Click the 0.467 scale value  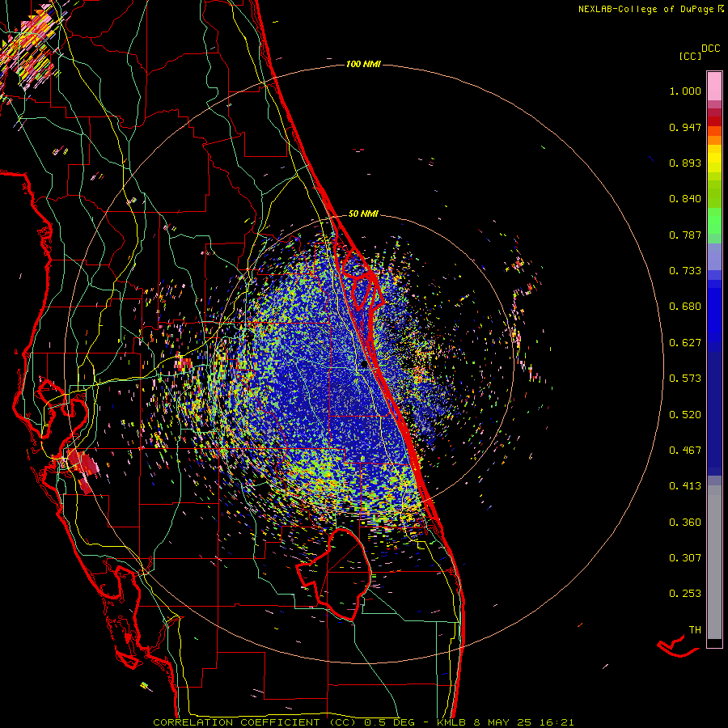tap(685, 451)
